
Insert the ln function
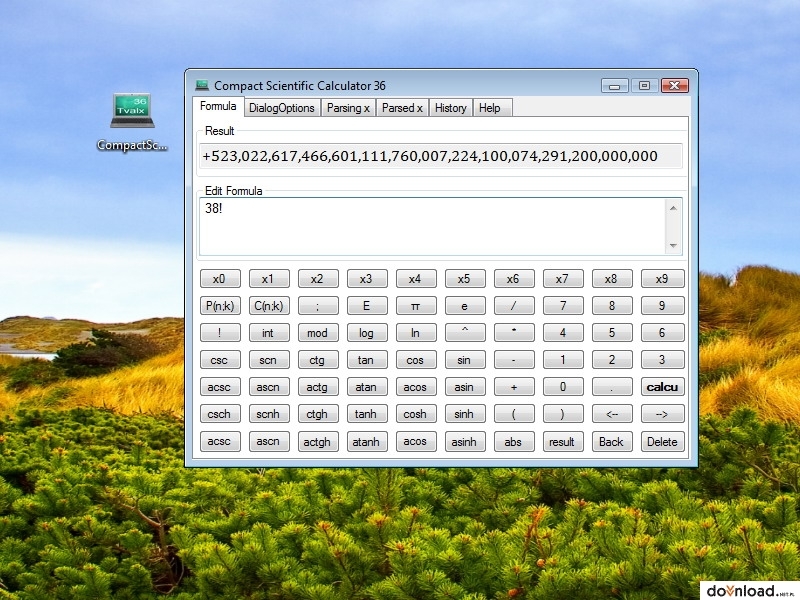[x=416, y=333]
